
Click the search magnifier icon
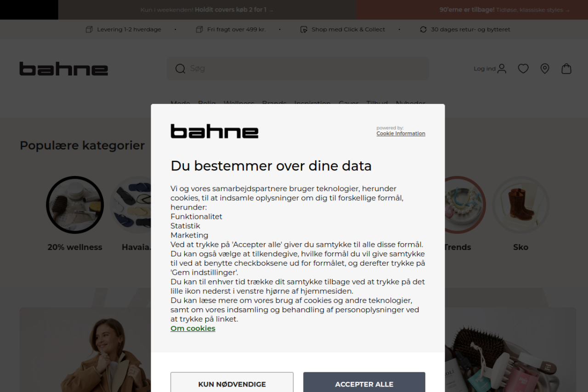point(180,69)
